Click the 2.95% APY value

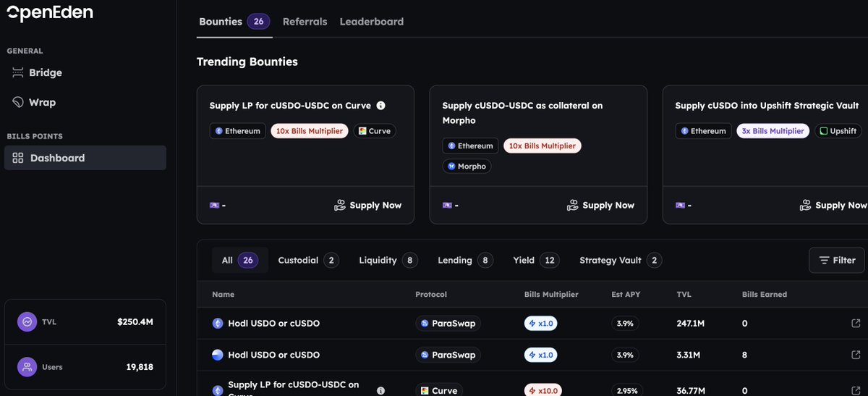coord(628,390)
